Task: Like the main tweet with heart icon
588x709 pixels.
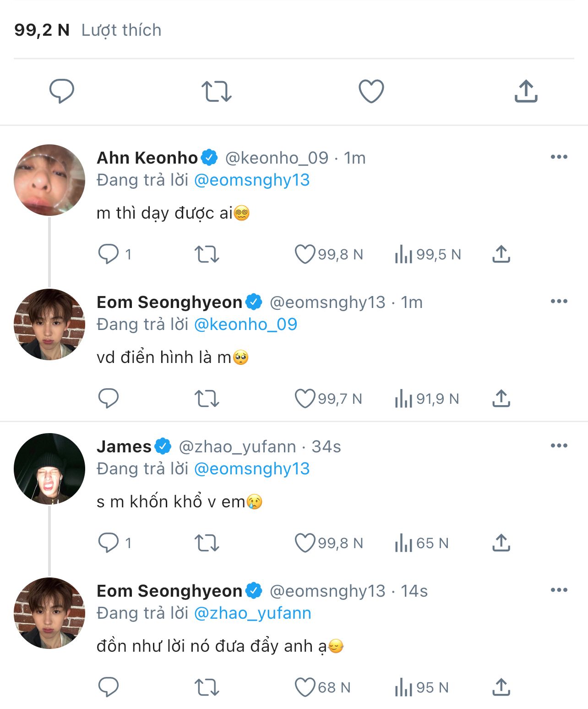Action: [371, 91]
